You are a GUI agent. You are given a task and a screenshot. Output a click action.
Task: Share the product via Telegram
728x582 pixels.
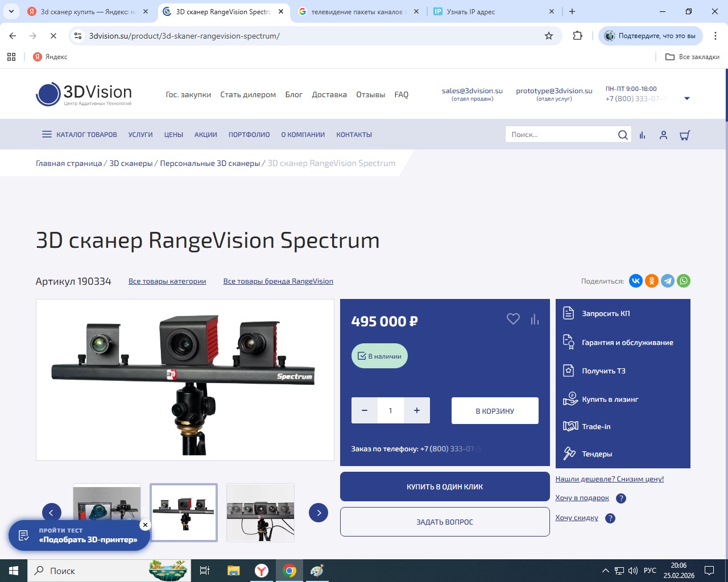tap(668, 281)
